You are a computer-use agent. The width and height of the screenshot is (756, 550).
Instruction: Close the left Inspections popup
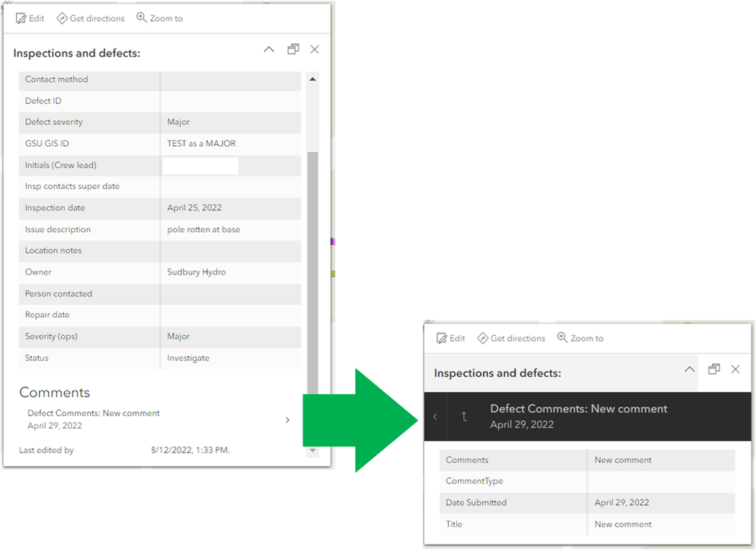point(315,49)
